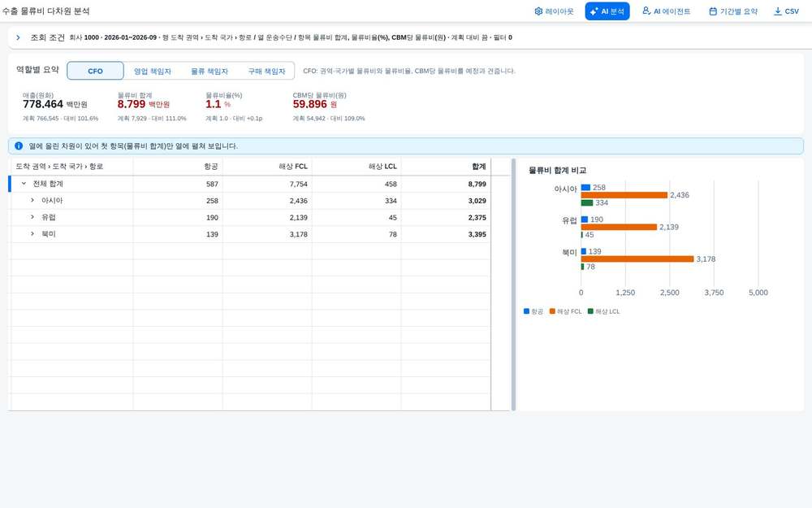This screenshot has height=508, width=812.
Task: Click the 도착 권역 › 도착 국가 › 항로 header
Action: [x=71, y=167]
